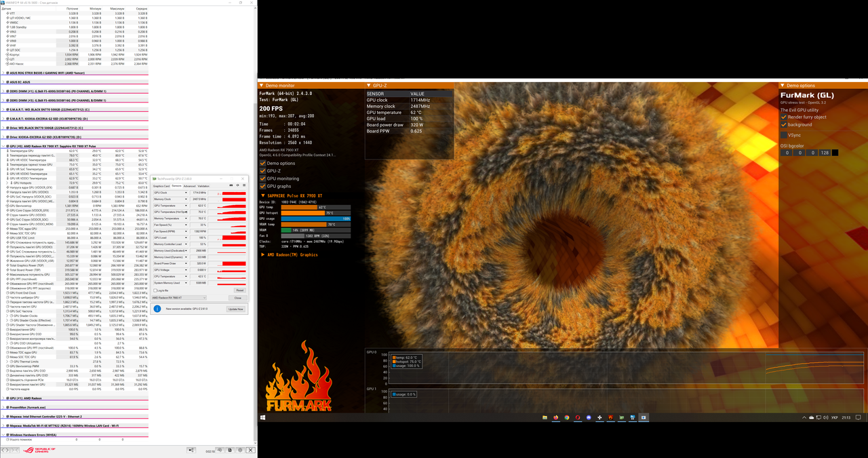Click Reset button in GPU-Z
This screenshot has height=458, width=868.
(240, 290)
